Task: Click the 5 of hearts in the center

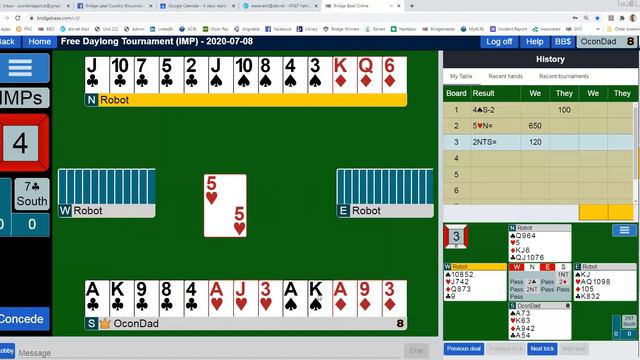Action: point(225,205)
